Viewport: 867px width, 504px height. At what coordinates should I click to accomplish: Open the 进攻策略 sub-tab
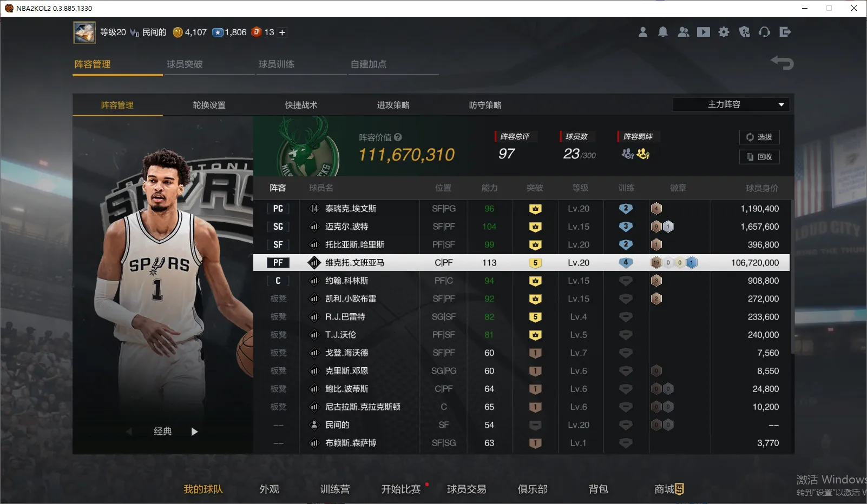[x=393, y=105]
